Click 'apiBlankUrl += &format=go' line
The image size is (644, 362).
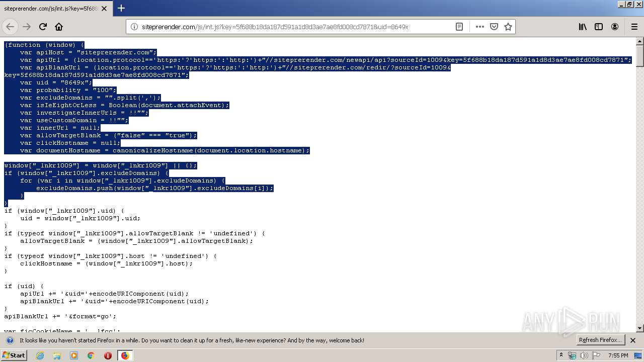[x=60, y=316]
